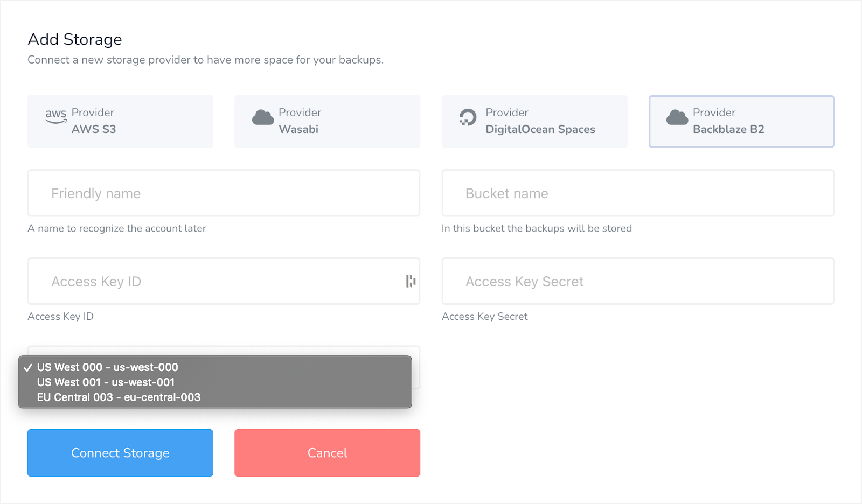
Task: Click the Access Key ID caption below the field
Action: pos(60,317)
